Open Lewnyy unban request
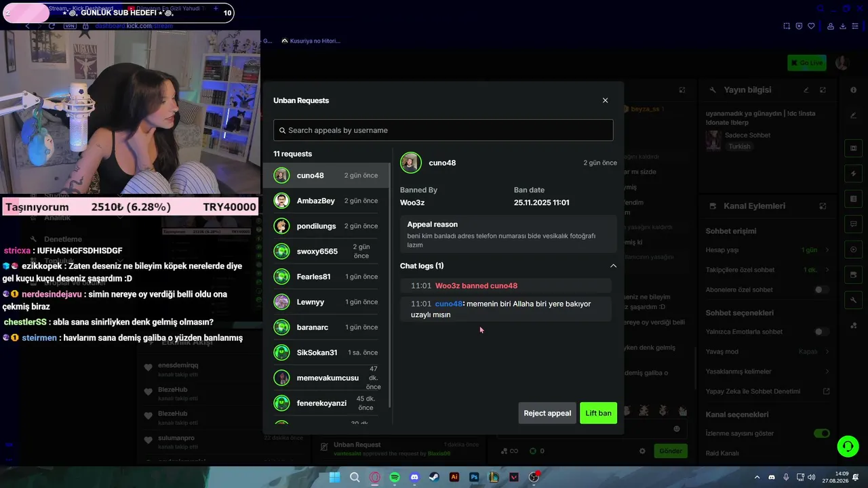Image resolution: width=868 pixels, height=488 pixels. 326,302
